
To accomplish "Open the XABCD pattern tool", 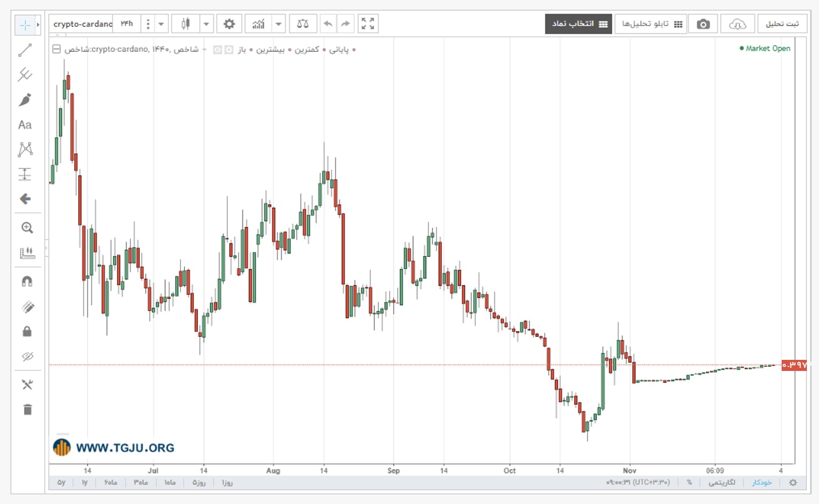I will coord(25,149).
